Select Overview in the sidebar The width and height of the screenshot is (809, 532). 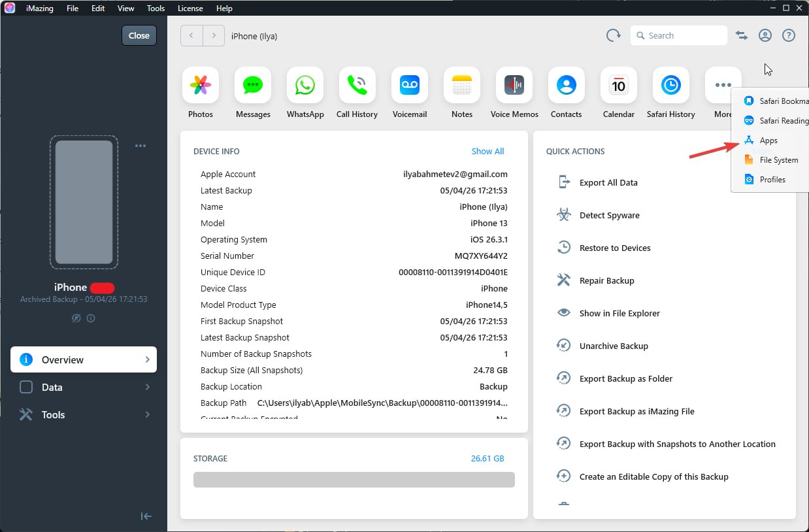coord(84,359)
